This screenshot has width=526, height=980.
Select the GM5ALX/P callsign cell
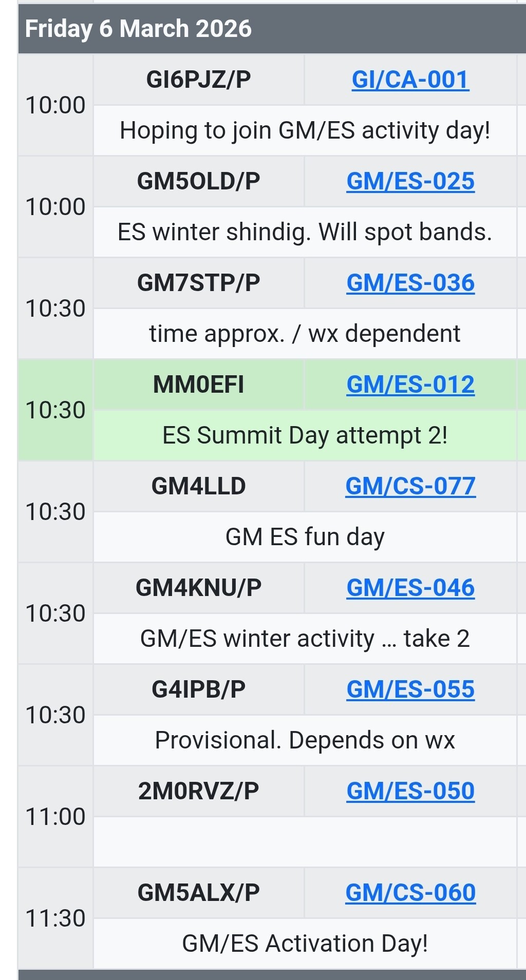(198, 893)
